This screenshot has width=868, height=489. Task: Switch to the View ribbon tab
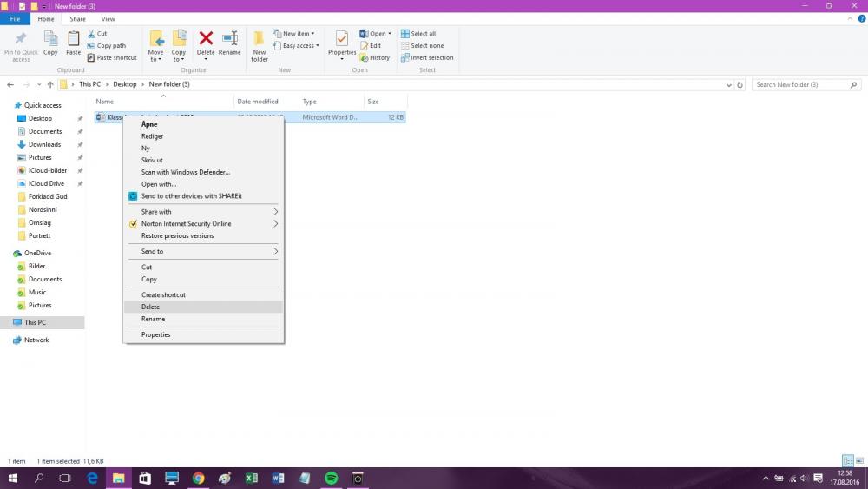108,19
